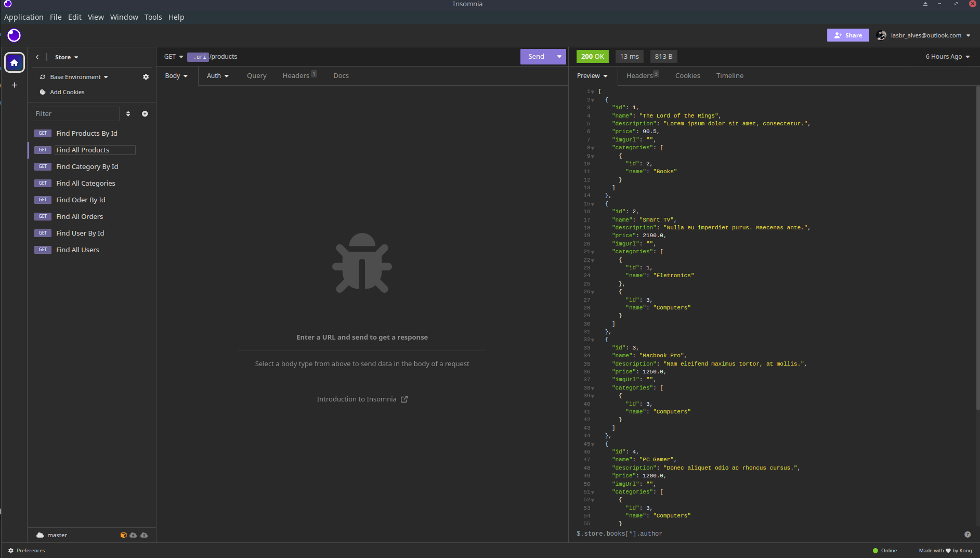Switch to the Cookies tab
Viewport: 980px width, 558px height.
coord(688,76)
